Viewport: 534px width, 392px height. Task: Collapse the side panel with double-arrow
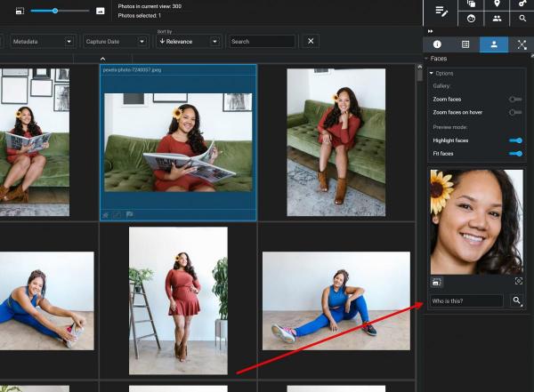pyautogui.click(x=430, y=31)
